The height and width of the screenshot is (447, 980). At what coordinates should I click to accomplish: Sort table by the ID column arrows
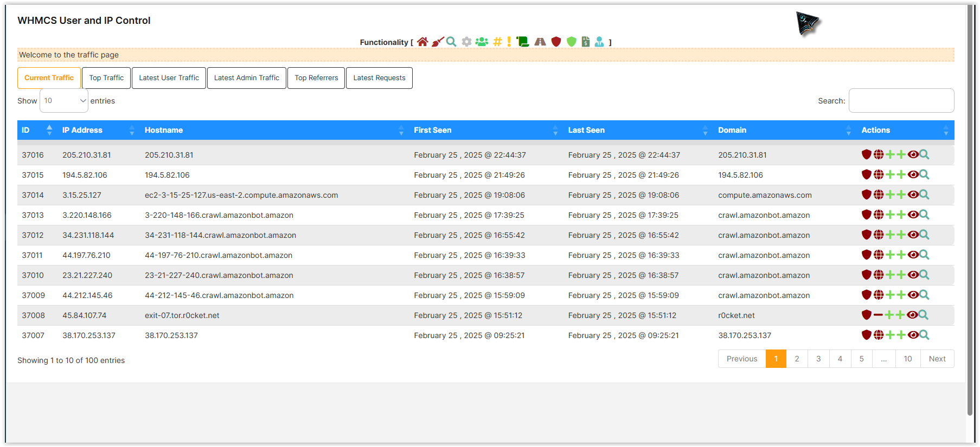[49, 130]
